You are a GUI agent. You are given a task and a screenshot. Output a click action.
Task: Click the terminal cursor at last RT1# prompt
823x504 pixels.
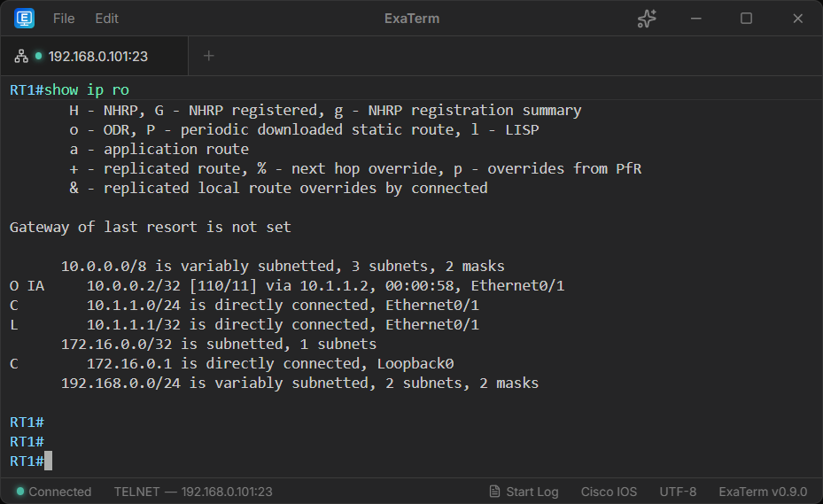[49, 461]
